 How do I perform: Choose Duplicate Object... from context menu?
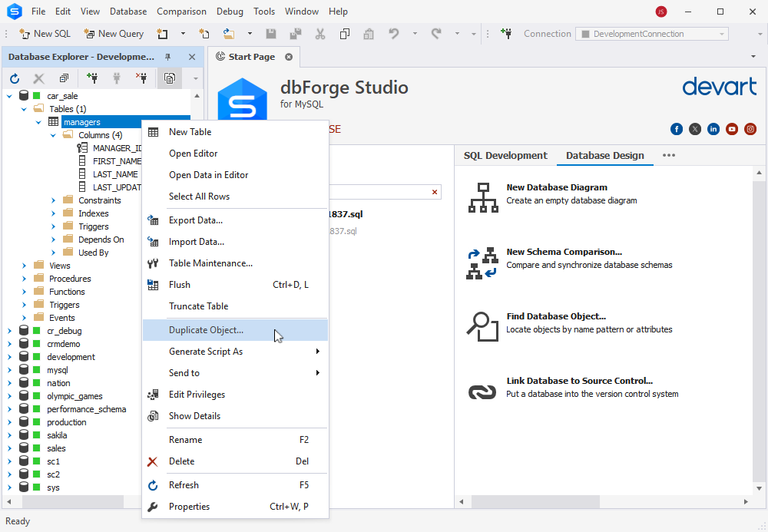pyautogui.click(x=235, y=330)
